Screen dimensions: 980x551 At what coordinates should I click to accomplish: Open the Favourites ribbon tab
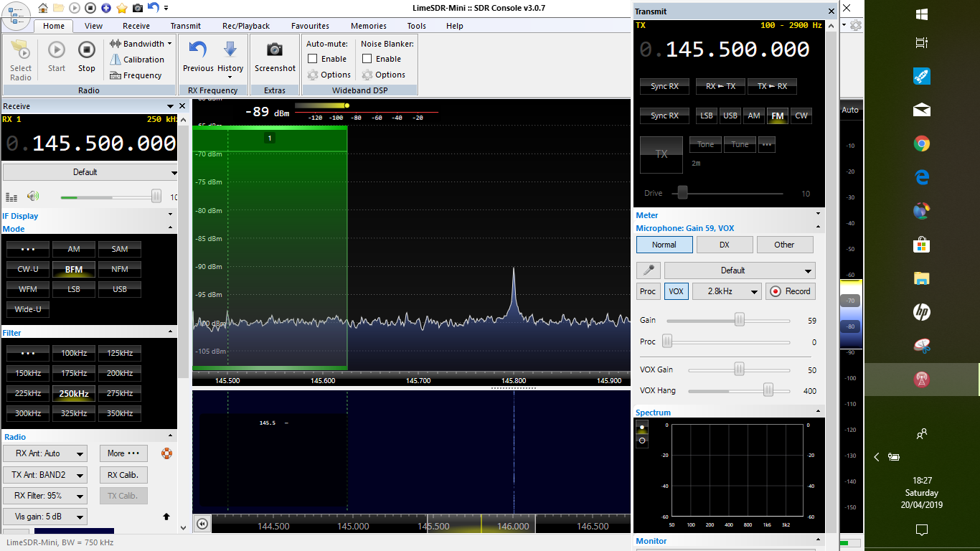click(x=310, y=26)
